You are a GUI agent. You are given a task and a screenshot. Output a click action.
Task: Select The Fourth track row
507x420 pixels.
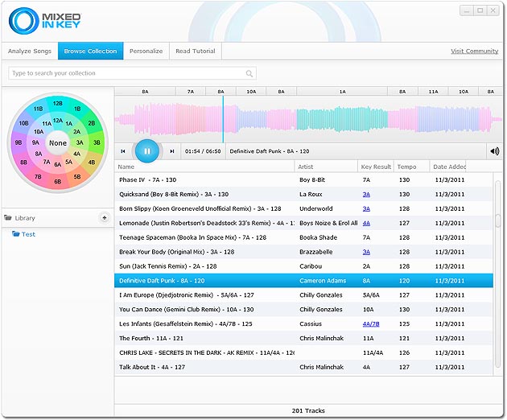[x=303, y=339]
